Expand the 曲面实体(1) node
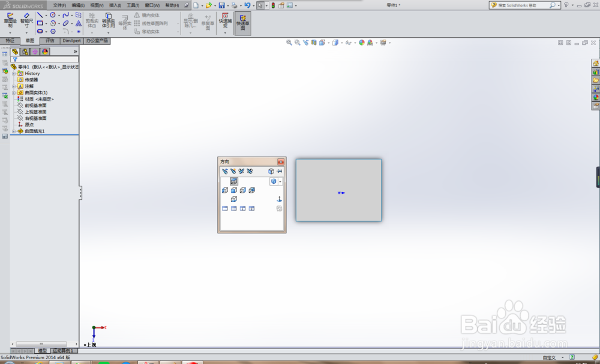Image resolution: width=600 pixels, height=364 pixels. click(14, 92)
